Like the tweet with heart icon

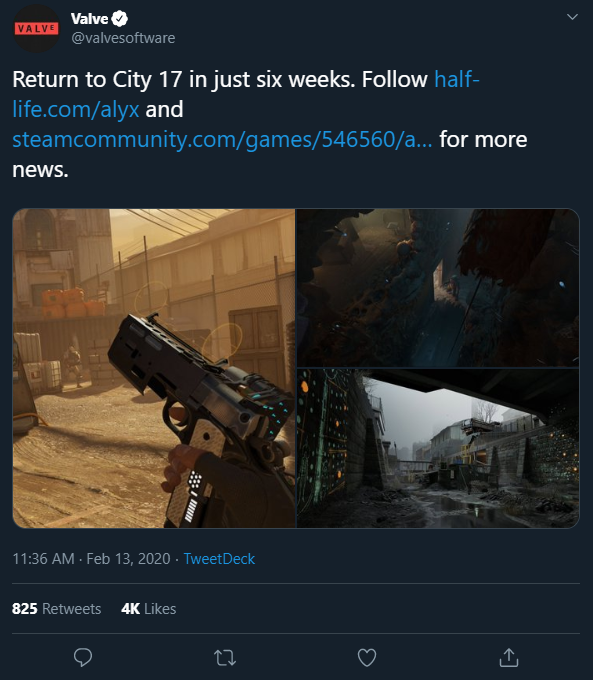pyautogui.click(x=367, y=658)
